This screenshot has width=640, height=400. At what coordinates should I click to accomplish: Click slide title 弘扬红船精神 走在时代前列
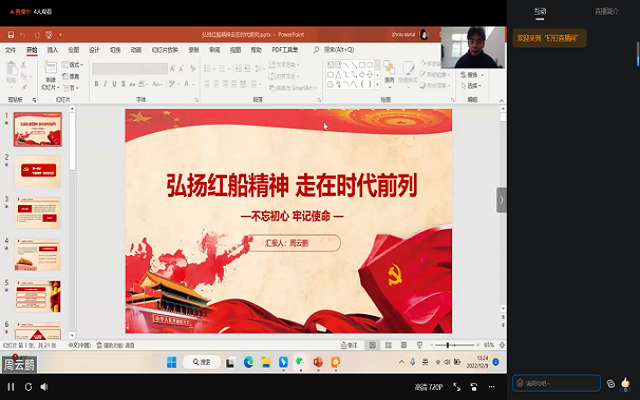point(291,186)
